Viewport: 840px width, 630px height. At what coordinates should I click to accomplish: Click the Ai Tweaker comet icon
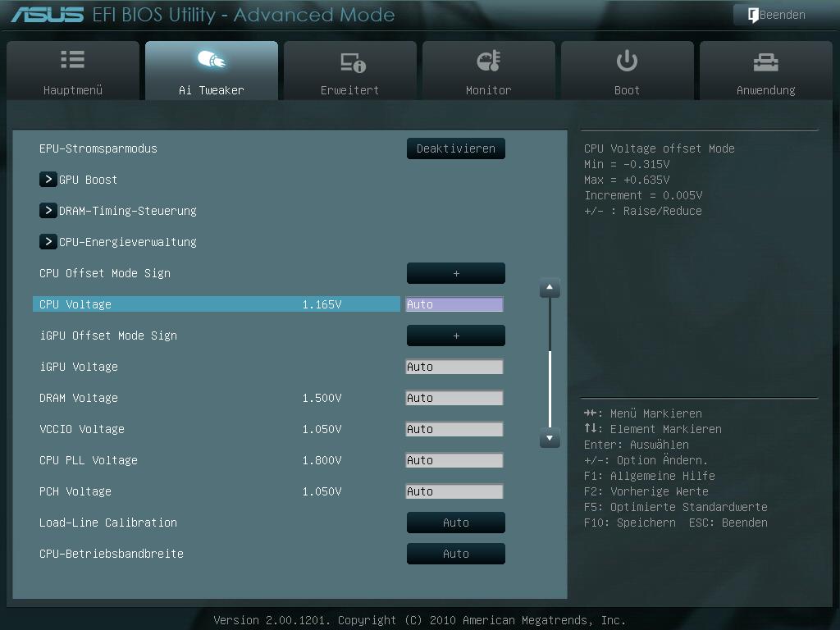[211, 59]
